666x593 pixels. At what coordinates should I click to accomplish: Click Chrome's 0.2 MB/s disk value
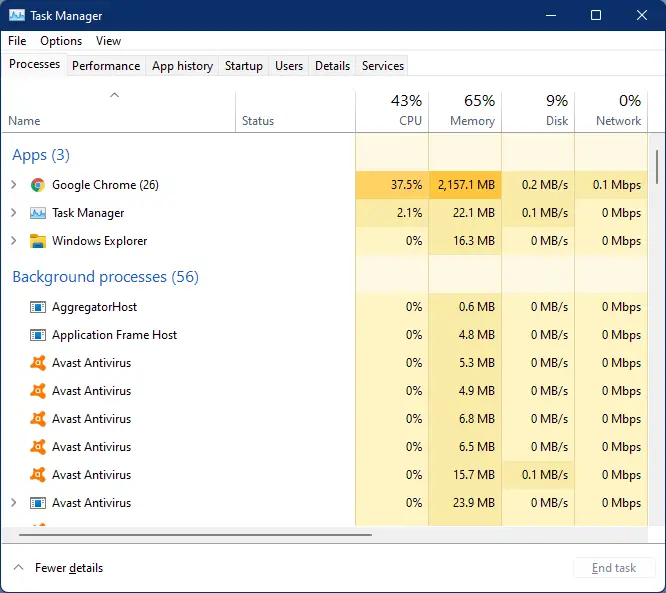[x=545, y=185]
